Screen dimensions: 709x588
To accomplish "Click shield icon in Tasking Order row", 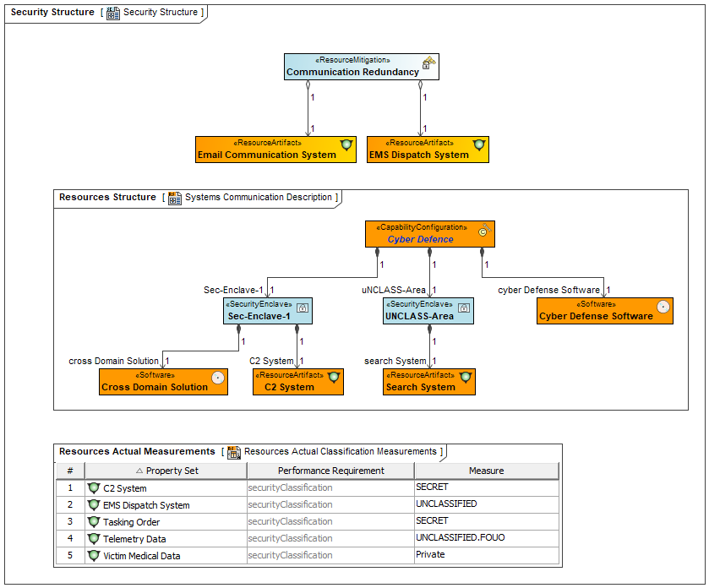I will point(94,522).
